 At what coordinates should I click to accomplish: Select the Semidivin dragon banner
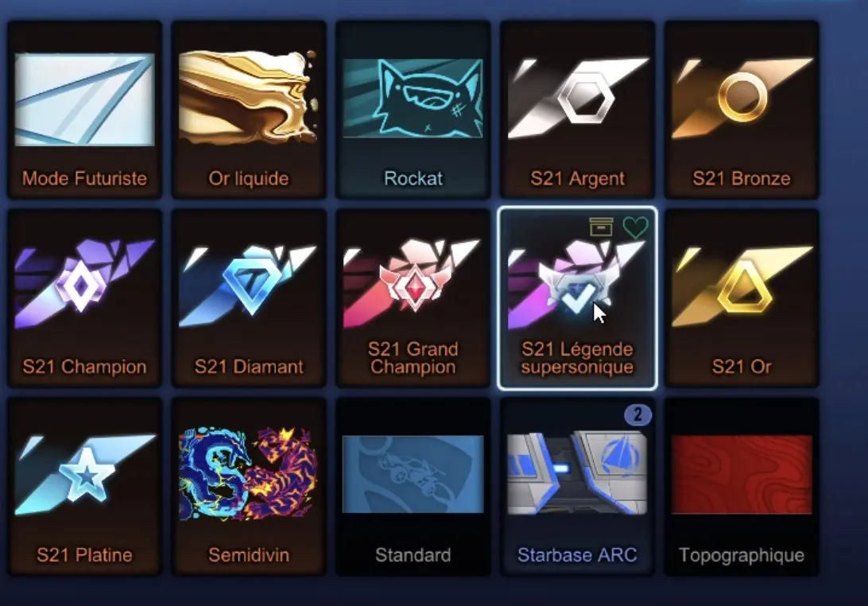click(x=249, y=487)
